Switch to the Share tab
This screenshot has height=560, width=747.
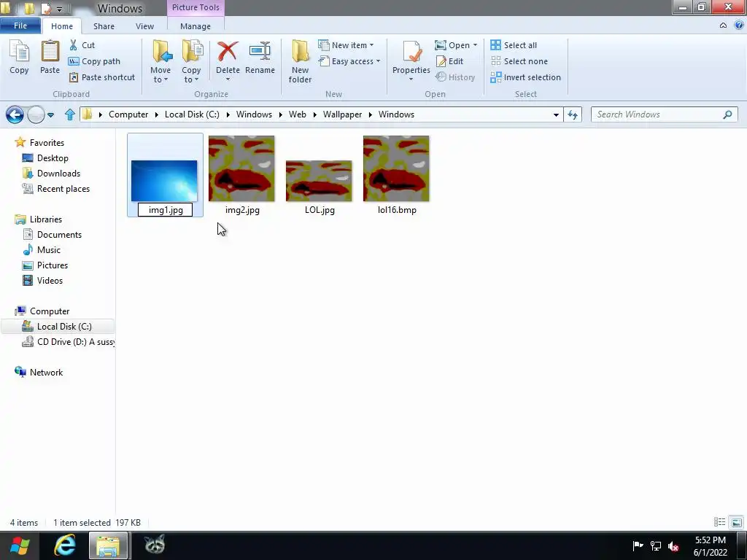(x=104, y=26)
